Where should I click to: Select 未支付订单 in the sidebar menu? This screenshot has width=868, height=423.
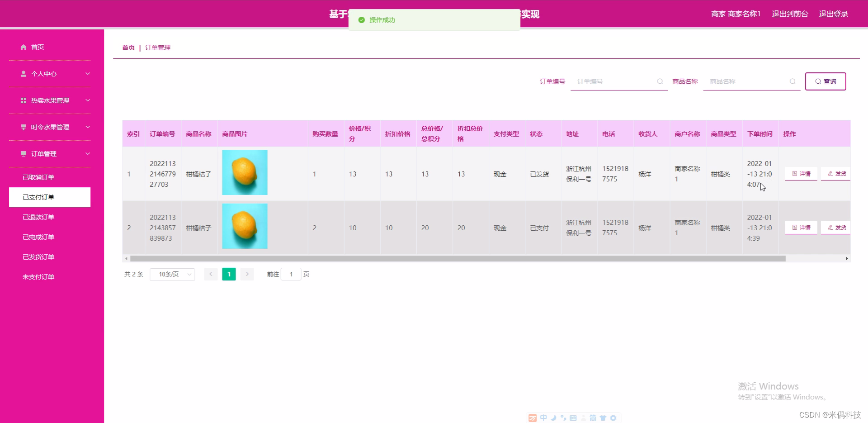(x=38, y=276)
